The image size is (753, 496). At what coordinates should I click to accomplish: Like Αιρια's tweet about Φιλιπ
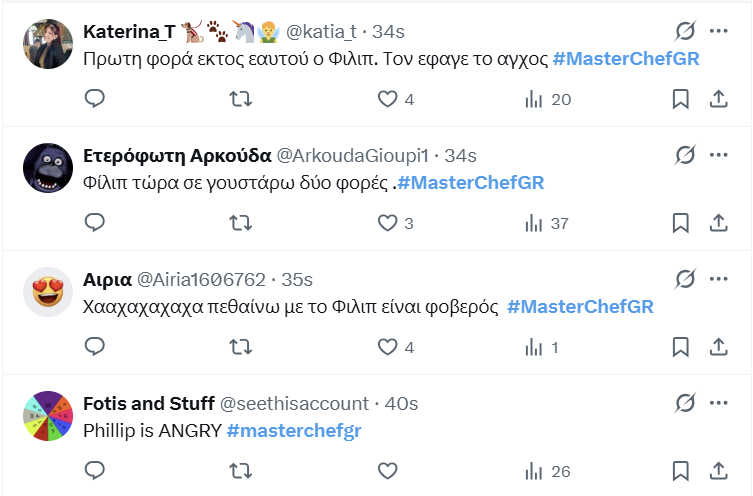coord(387,346)
